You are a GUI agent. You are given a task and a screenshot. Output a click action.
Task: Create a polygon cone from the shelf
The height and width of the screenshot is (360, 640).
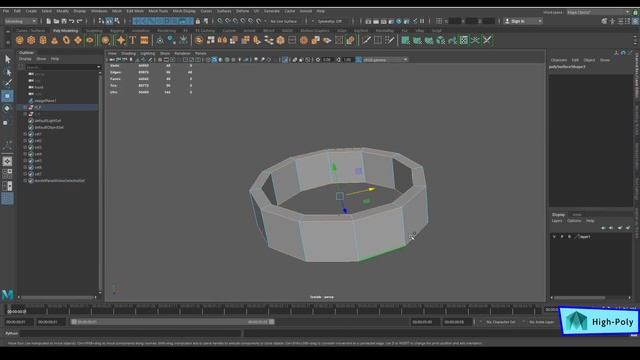tap(54, 40)
